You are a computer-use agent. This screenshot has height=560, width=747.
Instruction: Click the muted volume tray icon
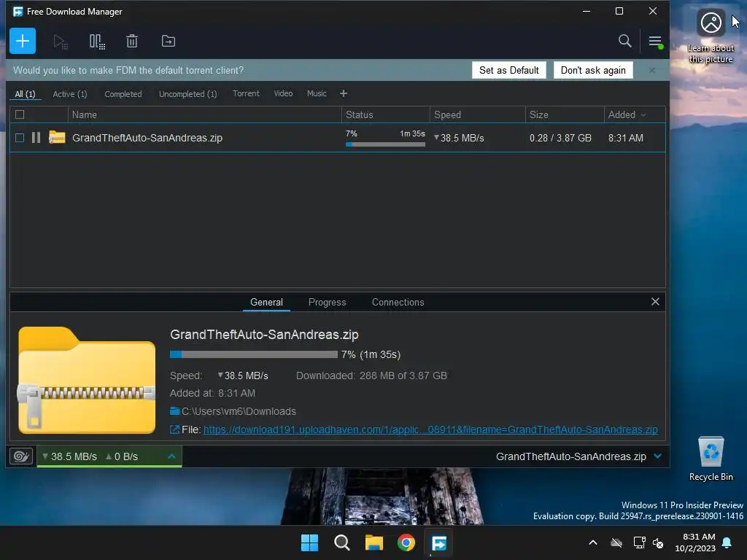coord(658,542)
